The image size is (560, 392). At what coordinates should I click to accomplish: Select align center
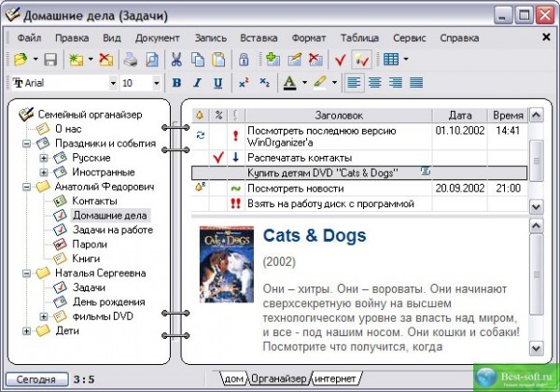tap(375, 83)
